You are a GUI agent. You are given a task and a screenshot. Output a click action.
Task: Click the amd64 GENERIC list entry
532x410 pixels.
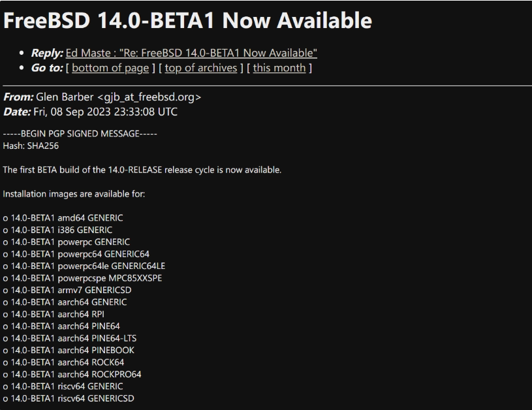(63, 218)
